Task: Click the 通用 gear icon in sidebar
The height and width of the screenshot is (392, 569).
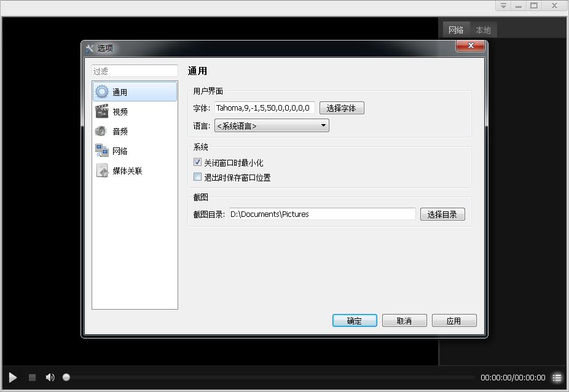Action: click(101, 90)
